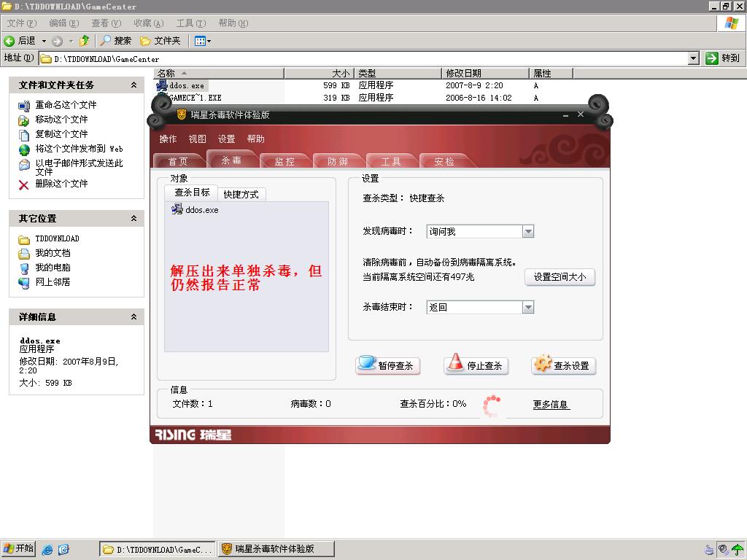
Task: Click the address path input field
Action: tap(365, 58)
